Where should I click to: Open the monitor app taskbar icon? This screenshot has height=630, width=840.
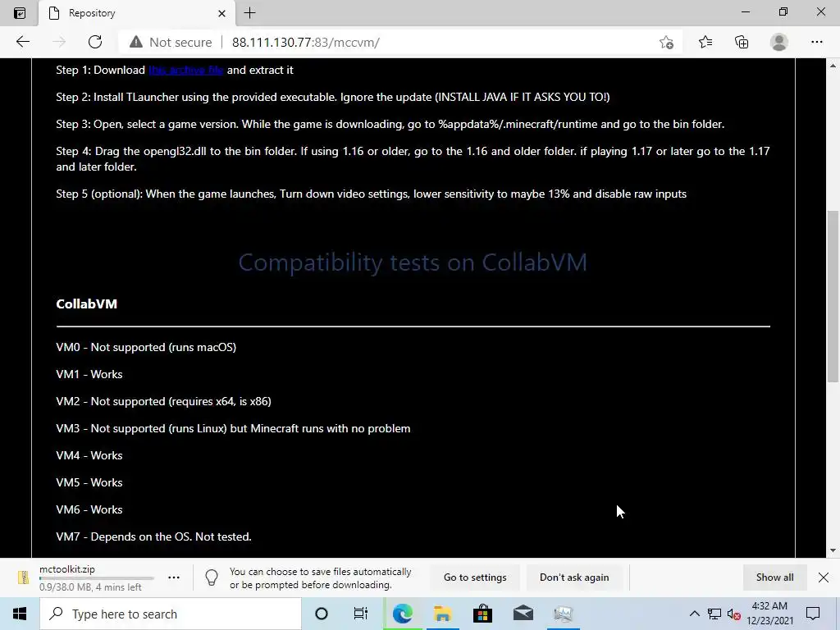pyautogui.click(x=563, y=614)
